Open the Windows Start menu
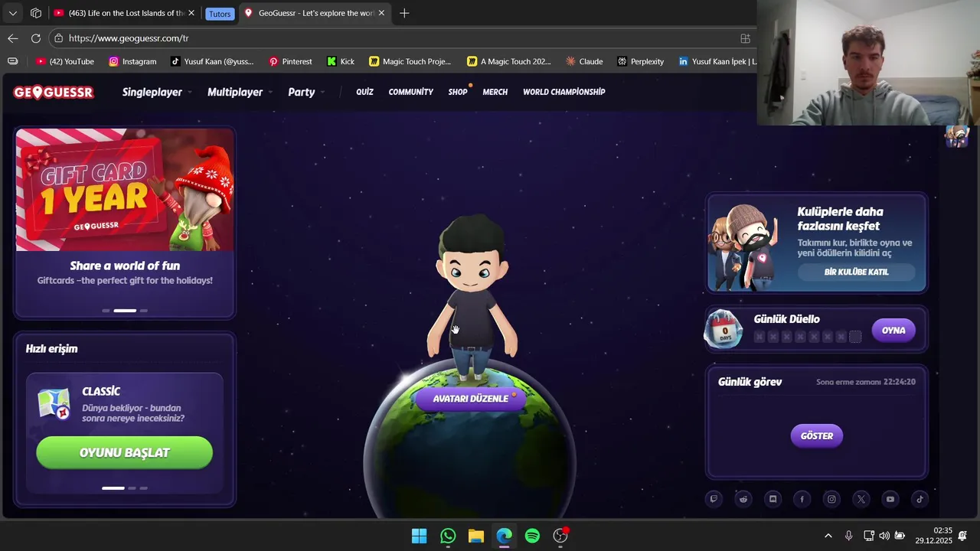 point(419,536)
